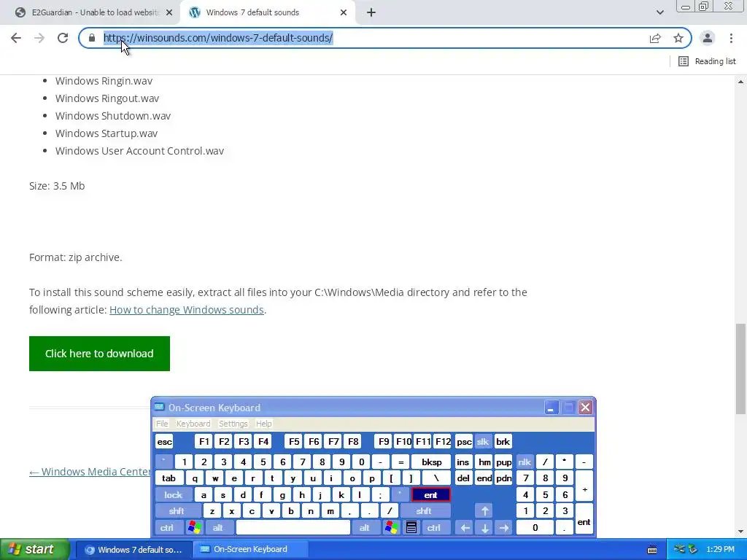Expand the tab search chevron
The image size is (747, 560).
point(659,12)
